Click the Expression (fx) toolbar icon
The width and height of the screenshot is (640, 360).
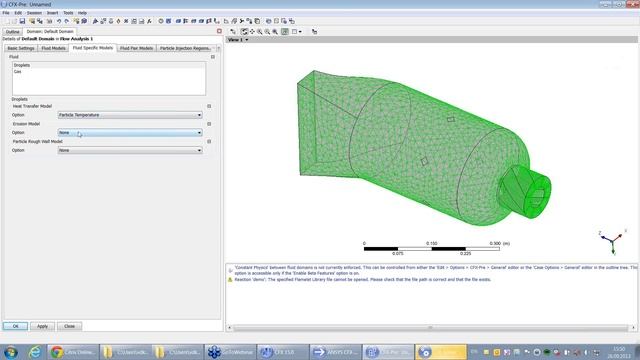[149, 21]
